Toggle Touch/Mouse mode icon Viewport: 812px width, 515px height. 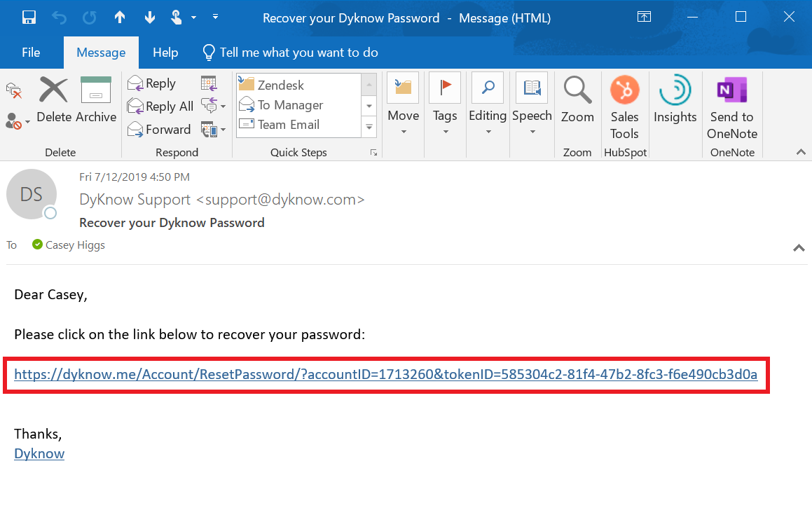[177, 18]
